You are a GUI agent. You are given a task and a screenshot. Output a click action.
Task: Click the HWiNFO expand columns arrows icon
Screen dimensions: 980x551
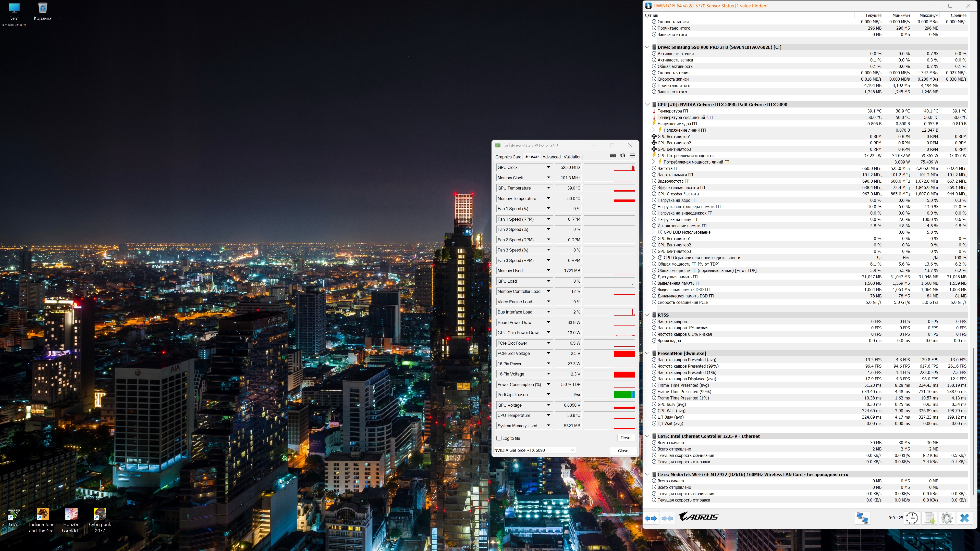click(651, 518)
